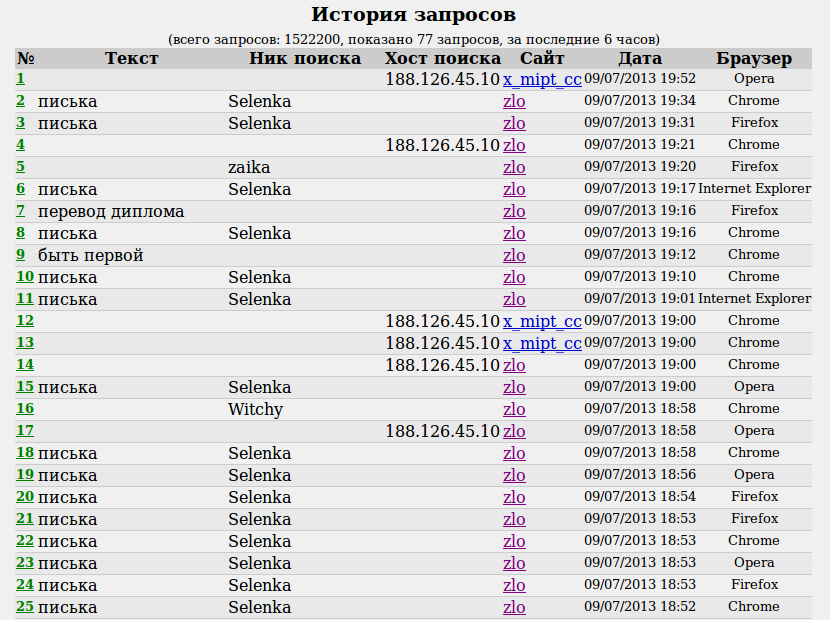
Task: Click the 'Дата' column header
Action: click(640, 58)
